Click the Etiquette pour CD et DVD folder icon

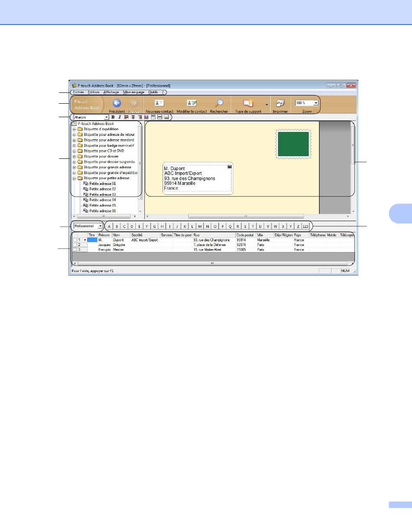point(80,151)
